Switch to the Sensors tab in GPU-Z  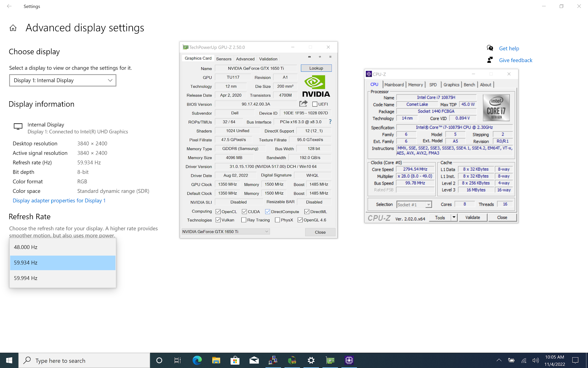point(224,59)
